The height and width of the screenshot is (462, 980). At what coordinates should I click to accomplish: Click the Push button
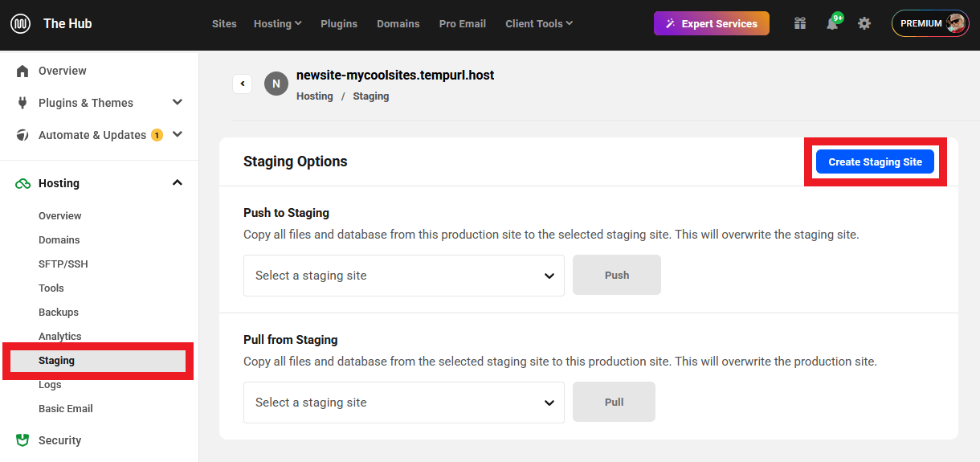pos(617,275)
